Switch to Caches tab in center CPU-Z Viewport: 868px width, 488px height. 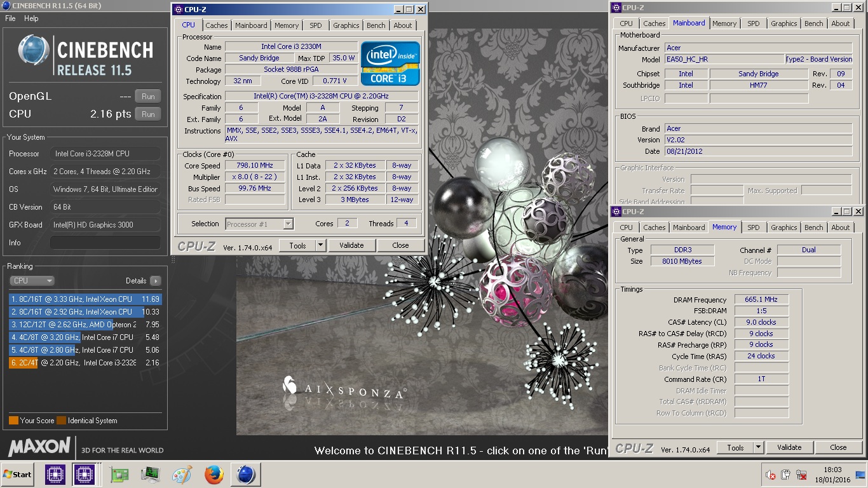[x=216, y=25]
